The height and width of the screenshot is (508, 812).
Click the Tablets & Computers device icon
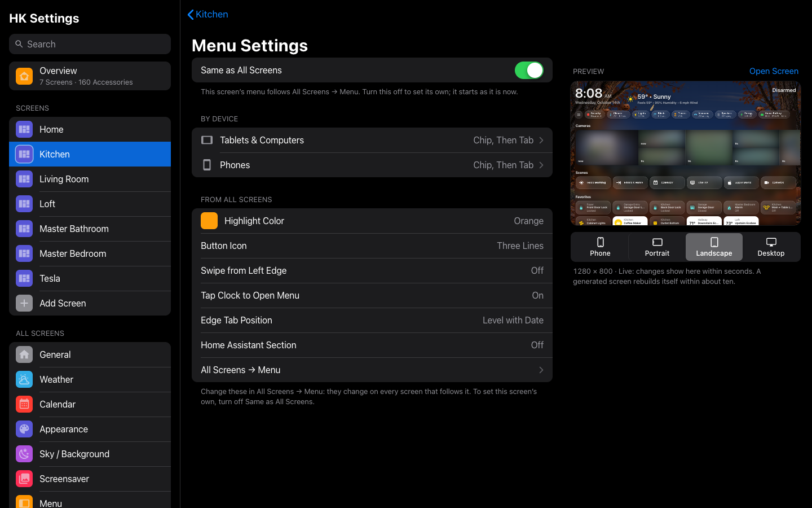click(x=207, y=140)
